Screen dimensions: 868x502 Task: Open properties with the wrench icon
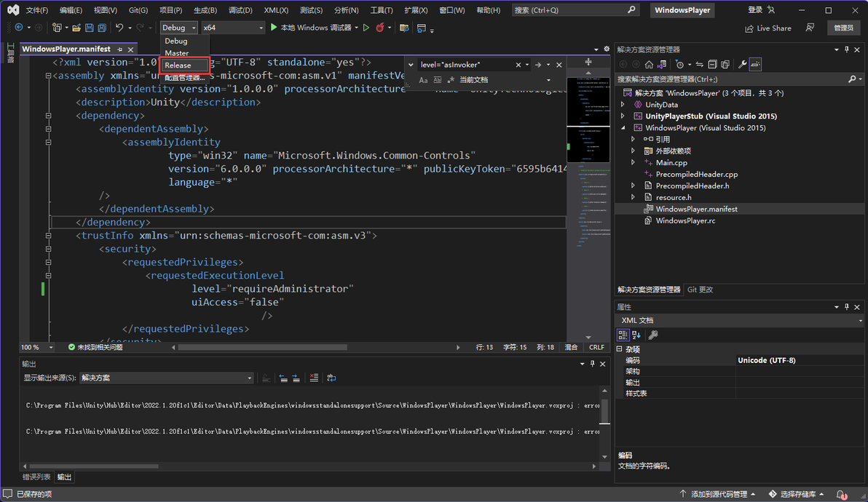tap(742, 65)
